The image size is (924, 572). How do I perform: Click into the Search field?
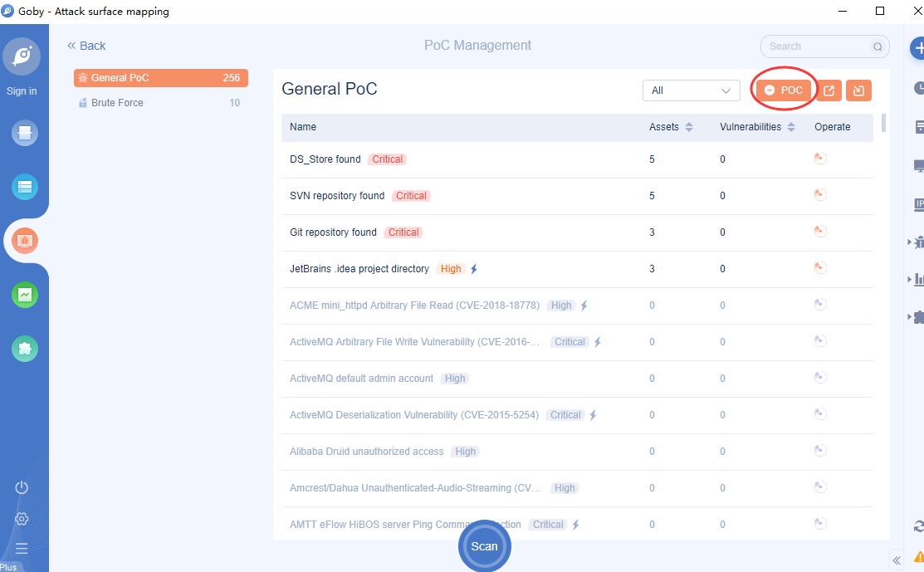coord(824,46)
